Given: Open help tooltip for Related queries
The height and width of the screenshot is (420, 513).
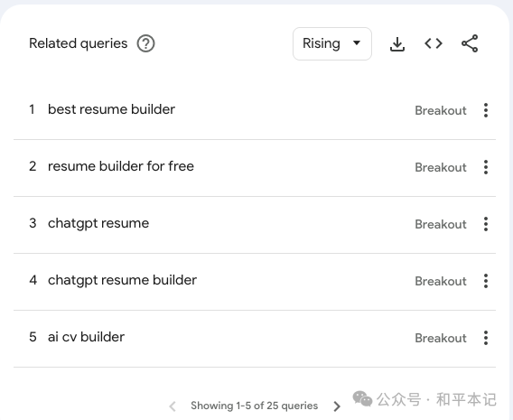Looking at the screenshot, I should pyautogui.click(x=145, y=43).
